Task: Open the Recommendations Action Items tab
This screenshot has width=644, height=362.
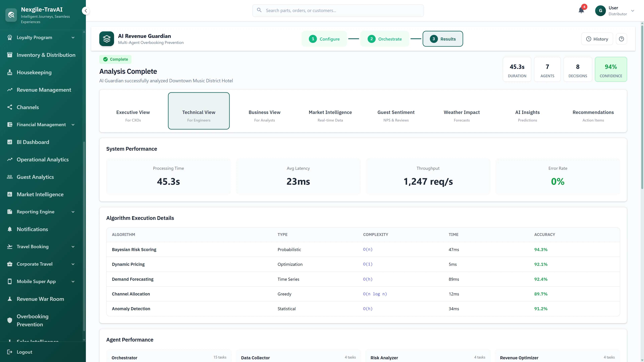Action: [593, 115]
